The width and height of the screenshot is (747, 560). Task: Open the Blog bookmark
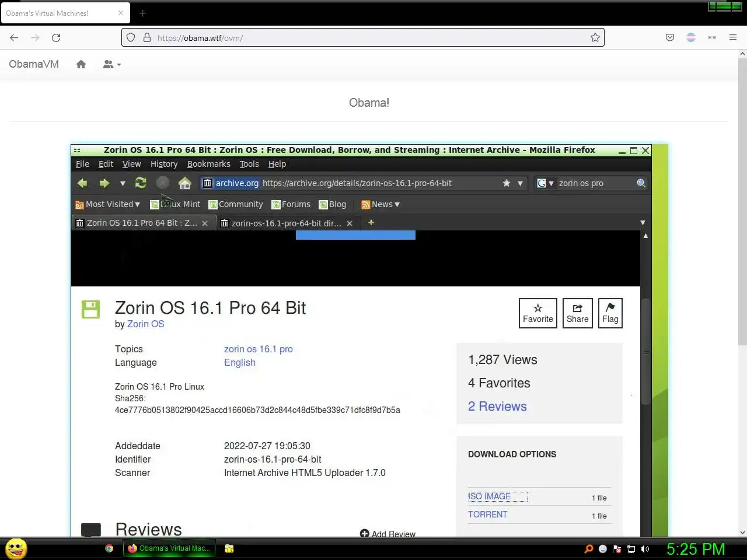[333, 204]
